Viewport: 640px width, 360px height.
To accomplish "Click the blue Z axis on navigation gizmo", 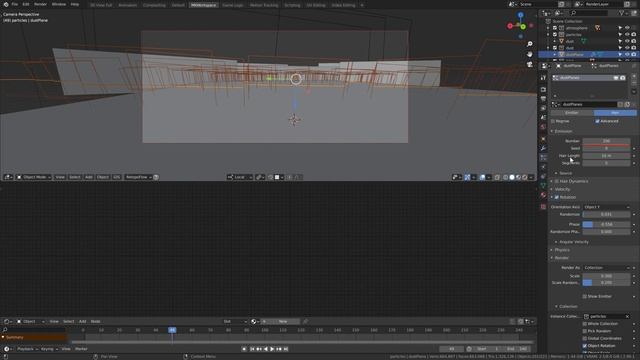I will point(520,15).
